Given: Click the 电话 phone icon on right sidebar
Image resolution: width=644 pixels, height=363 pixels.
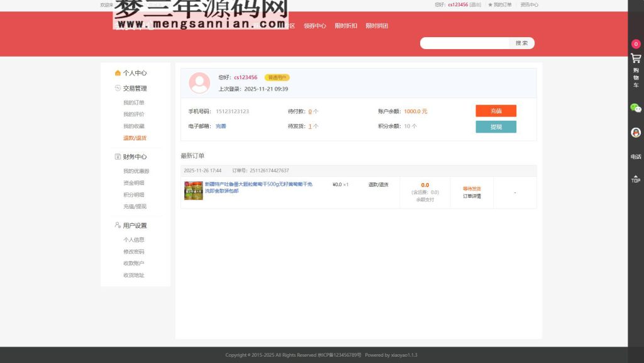Looking at the screenshot, I should pos(635,157).
